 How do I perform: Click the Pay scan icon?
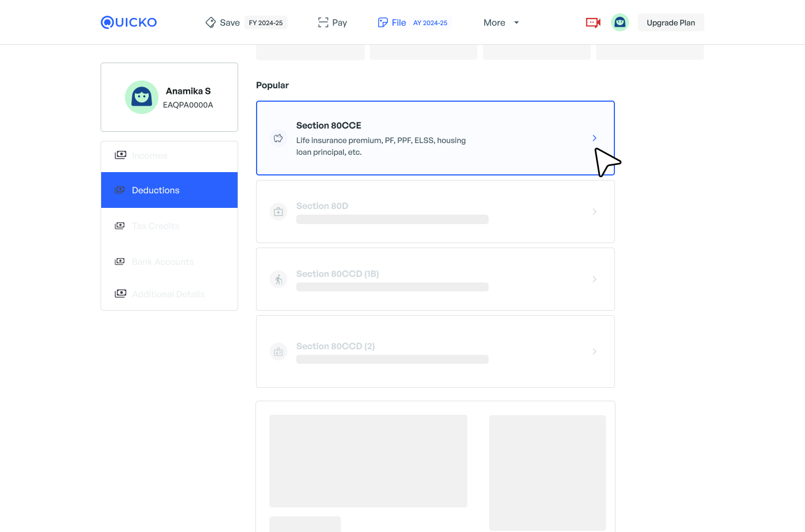coord(323,22)
